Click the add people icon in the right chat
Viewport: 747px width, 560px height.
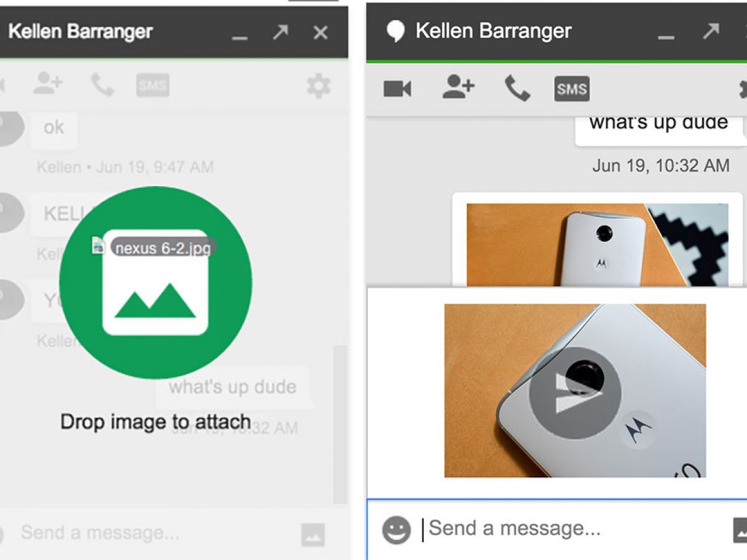458,88
